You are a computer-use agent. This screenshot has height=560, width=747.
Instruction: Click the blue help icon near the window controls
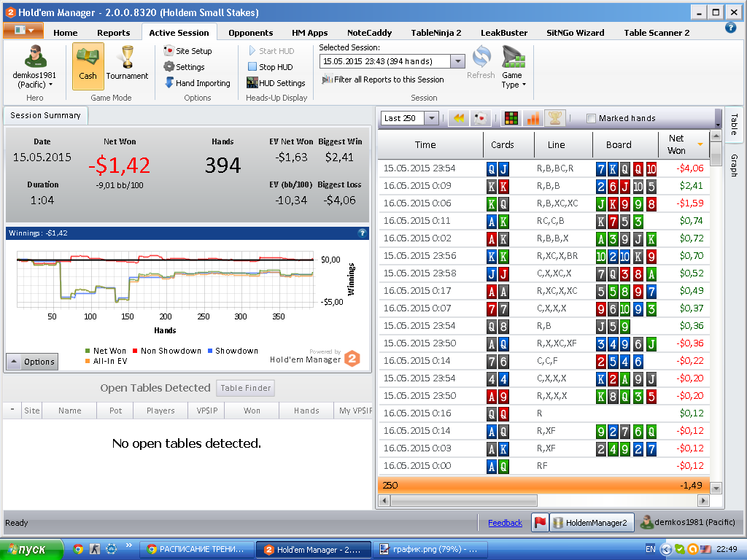click(x=730, y=28)
